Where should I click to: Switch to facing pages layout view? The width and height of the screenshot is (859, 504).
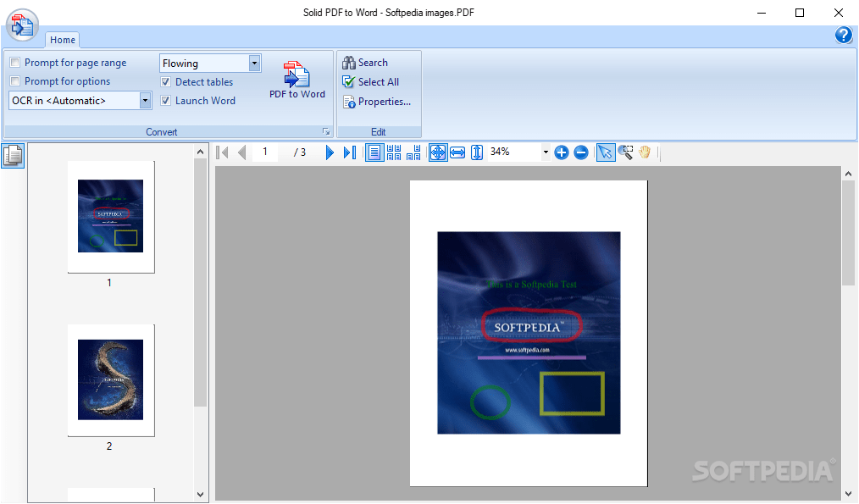[x=413, y=152]
